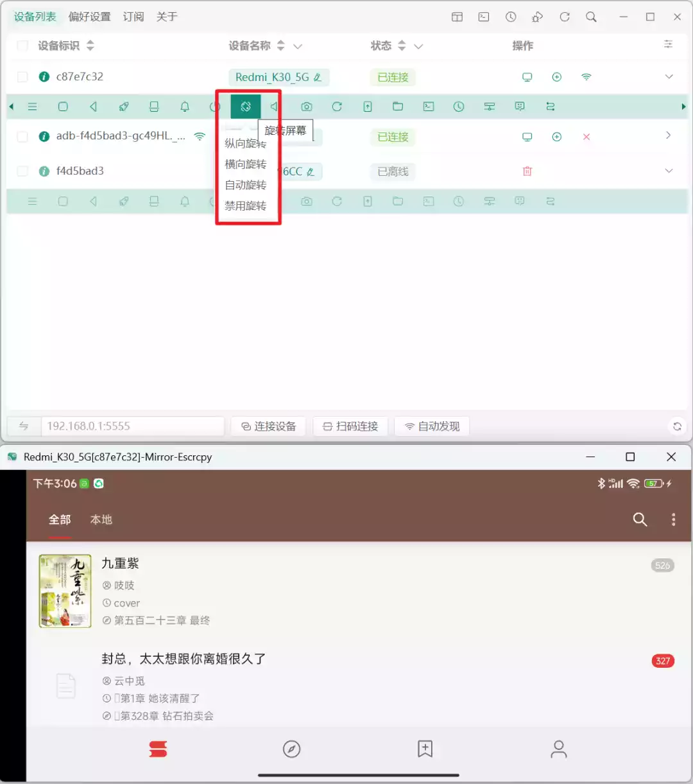Click the rocket icon in c87e7c32 toolbar
This screenshot has height=784, width=693.
click(124, 107)
